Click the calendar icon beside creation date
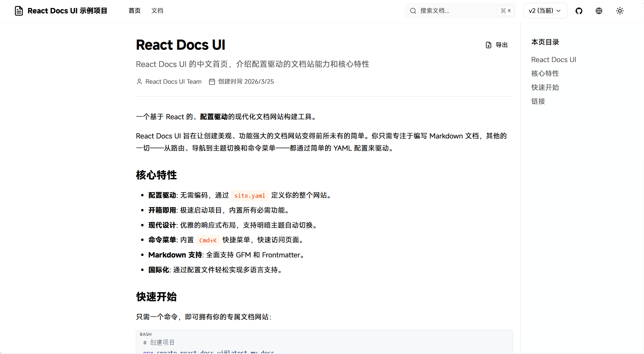This screenshot has height=354, width=644. coord(212,82)
